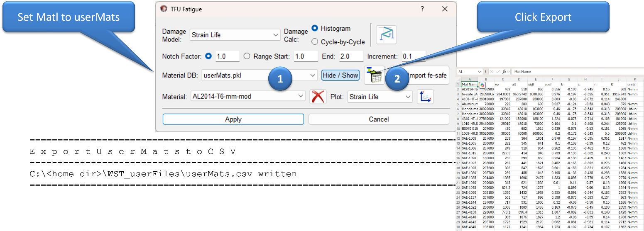Click the fx insert function icon
This screenshot has height=231, width=644.
coord(504,72)
